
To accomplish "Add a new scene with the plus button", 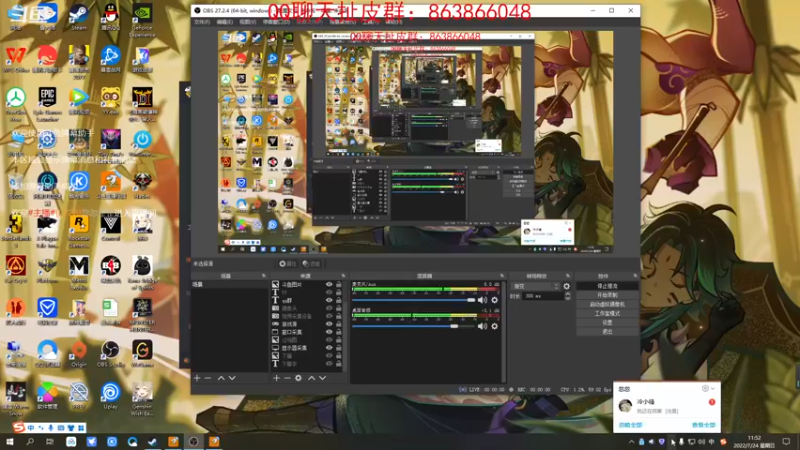I will [x=197, y=378].
